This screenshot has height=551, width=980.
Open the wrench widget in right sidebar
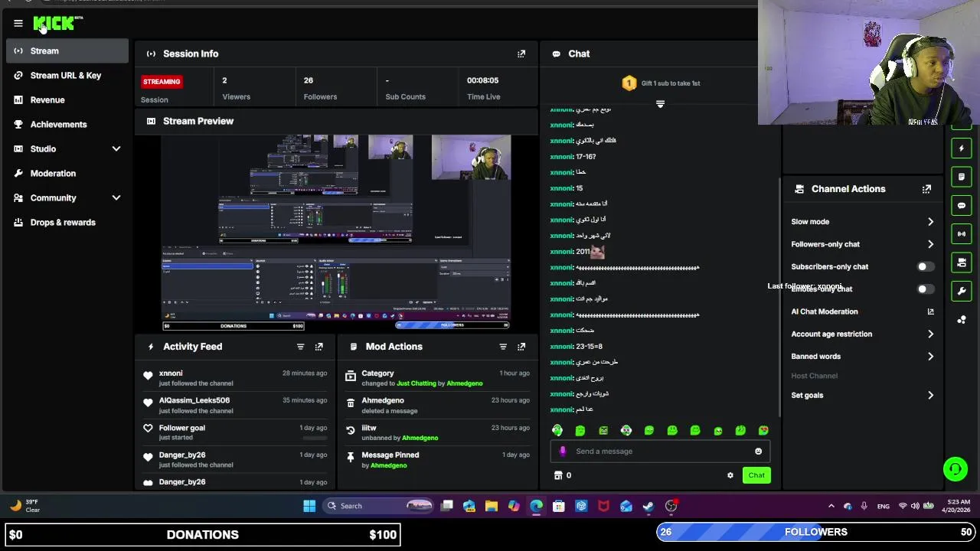pos(962,291)
